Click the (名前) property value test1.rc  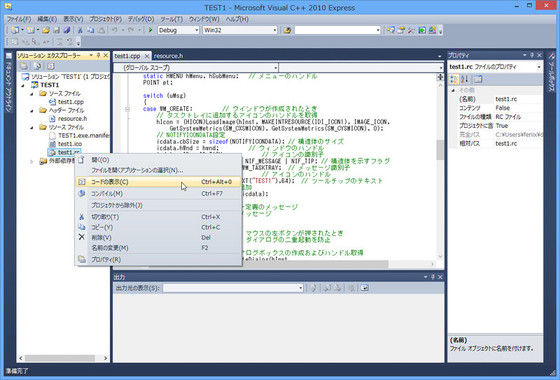506,99
